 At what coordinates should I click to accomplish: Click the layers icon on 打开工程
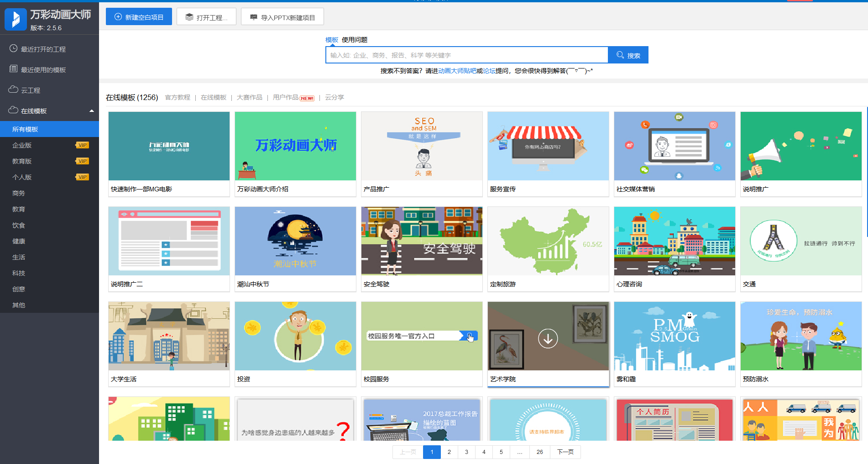coord(189,17)
